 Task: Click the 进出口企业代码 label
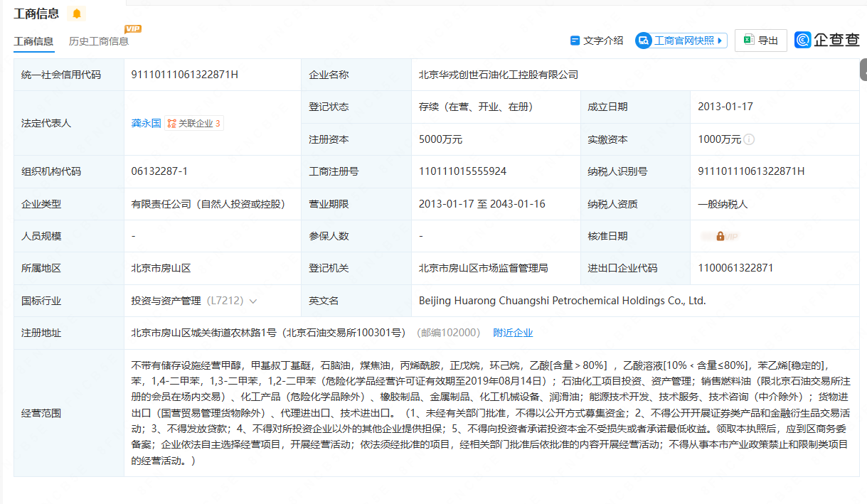pyautogui.click(x=622, y=269)
